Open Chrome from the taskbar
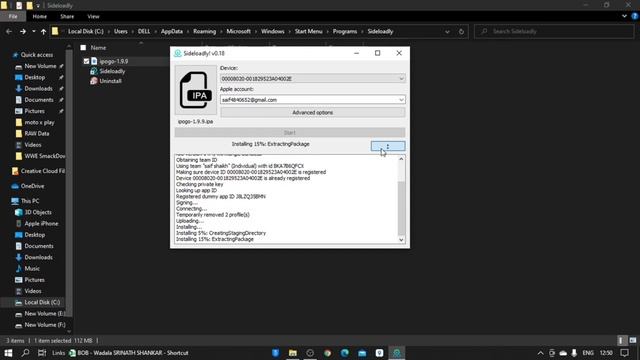The width and height of the screenshot is (640, 360). point(327,353)
